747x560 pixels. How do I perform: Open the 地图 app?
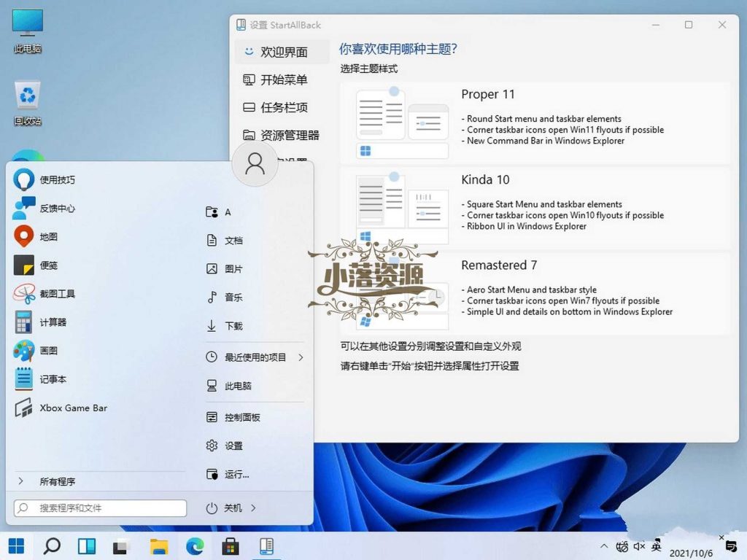pyautogui.click(x=36, y=237)
